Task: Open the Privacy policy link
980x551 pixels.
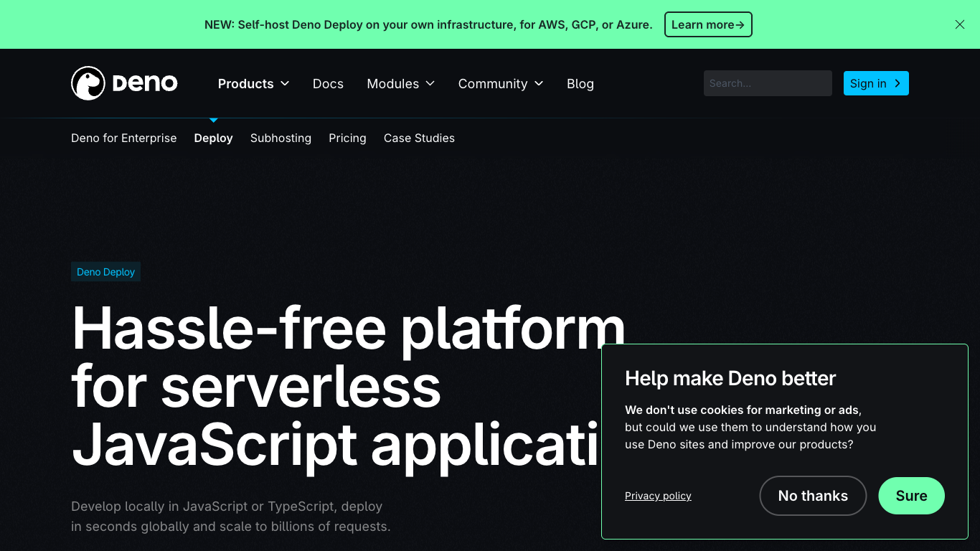Action: pyautogui.click(x=658, y=496)
